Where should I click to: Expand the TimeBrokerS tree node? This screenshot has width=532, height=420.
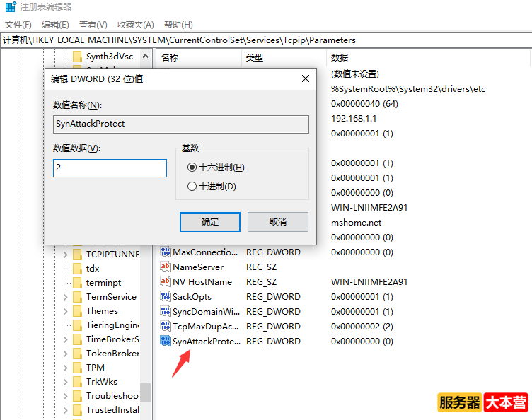coord(66,339)
